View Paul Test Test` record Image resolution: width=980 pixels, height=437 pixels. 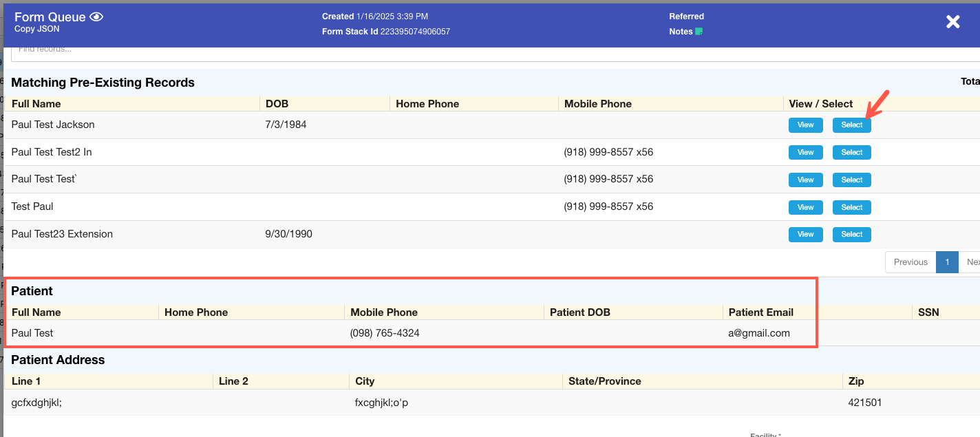(805, 180)
